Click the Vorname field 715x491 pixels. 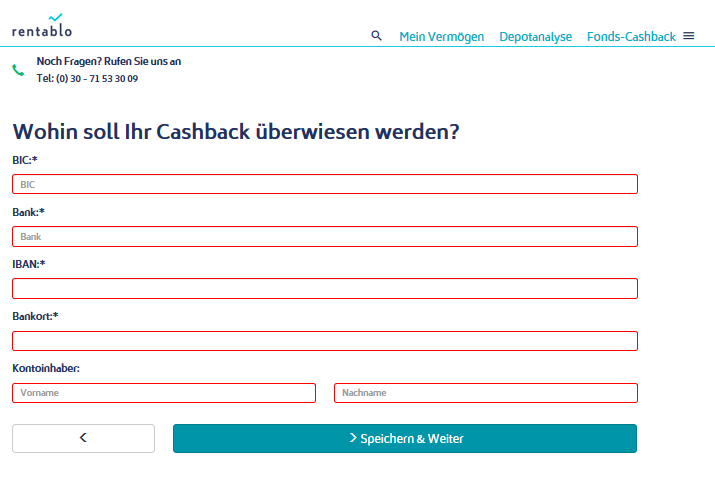(x=164, y=393)
